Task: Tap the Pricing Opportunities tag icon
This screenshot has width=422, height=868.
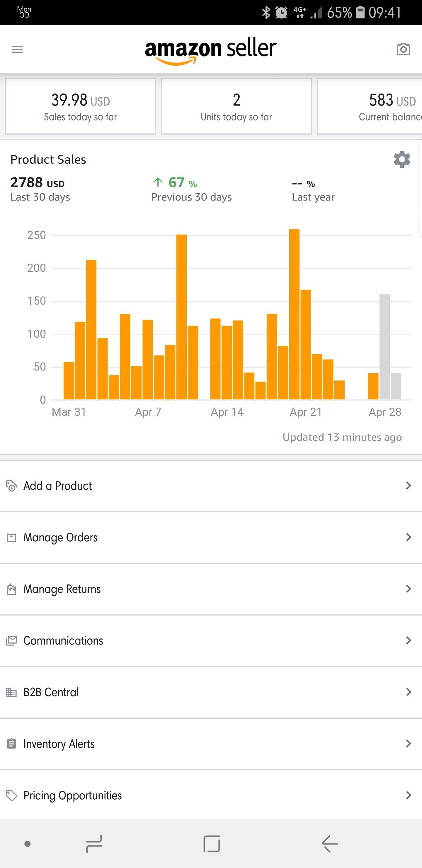Action: (x=11, y=795)
